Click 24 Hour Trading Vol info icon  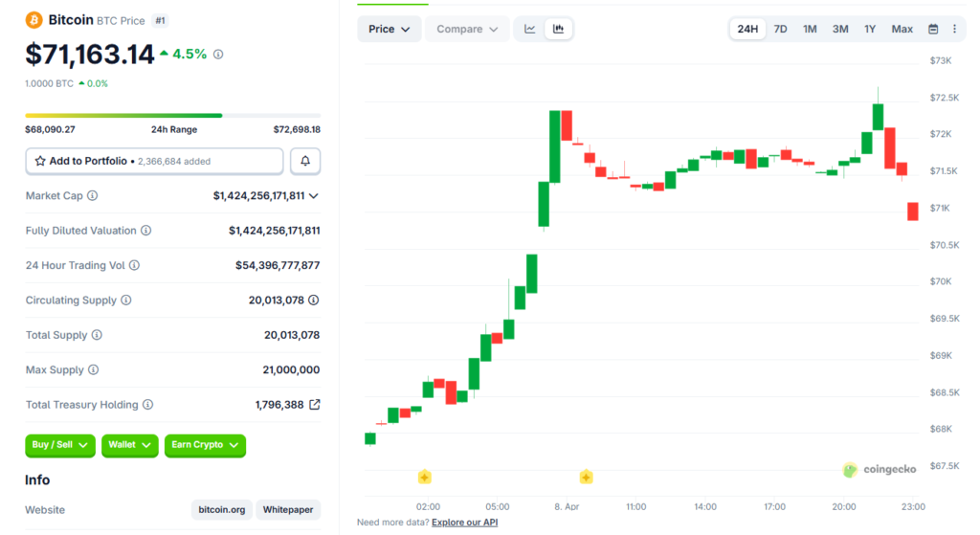(x=134, y=265)
